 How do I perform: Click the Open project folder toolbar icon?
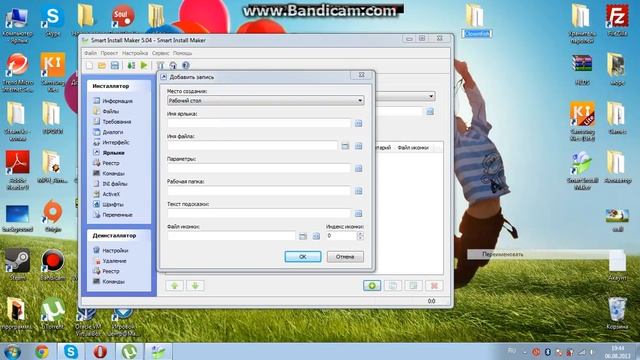pyautogui.click(x=102, y=65)
